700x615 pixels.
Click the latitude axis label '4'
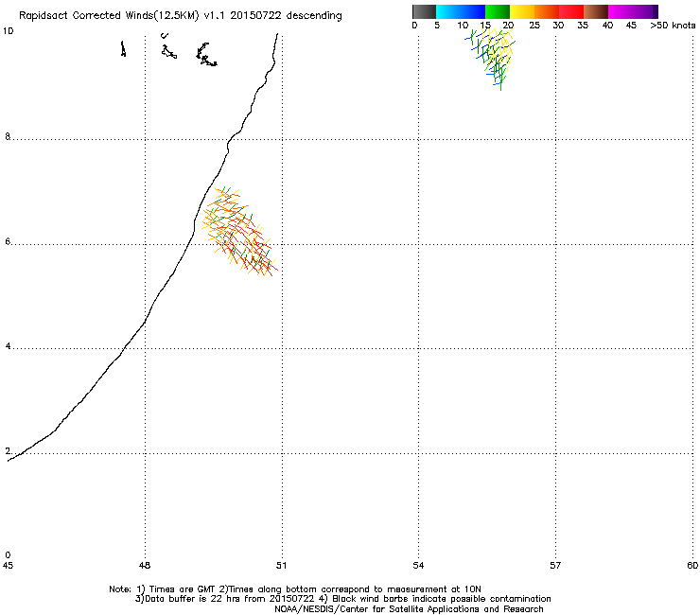[8, 346]
